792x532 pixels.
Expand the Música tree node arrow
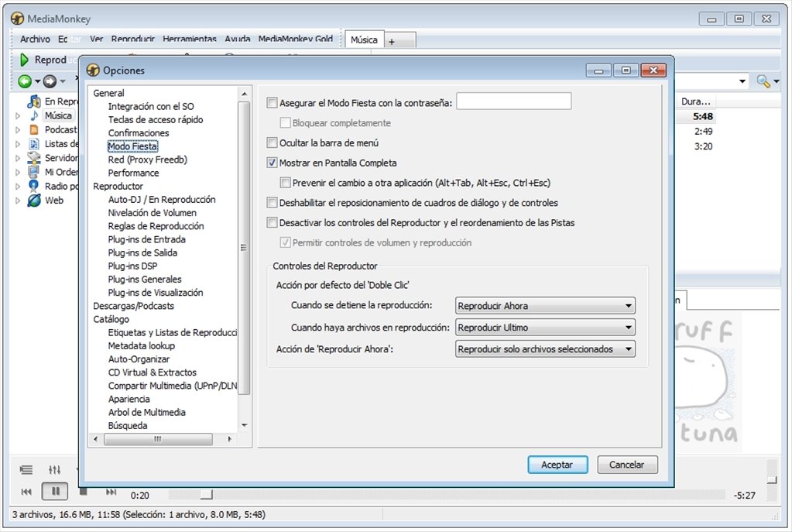click(x=18, y=115)
